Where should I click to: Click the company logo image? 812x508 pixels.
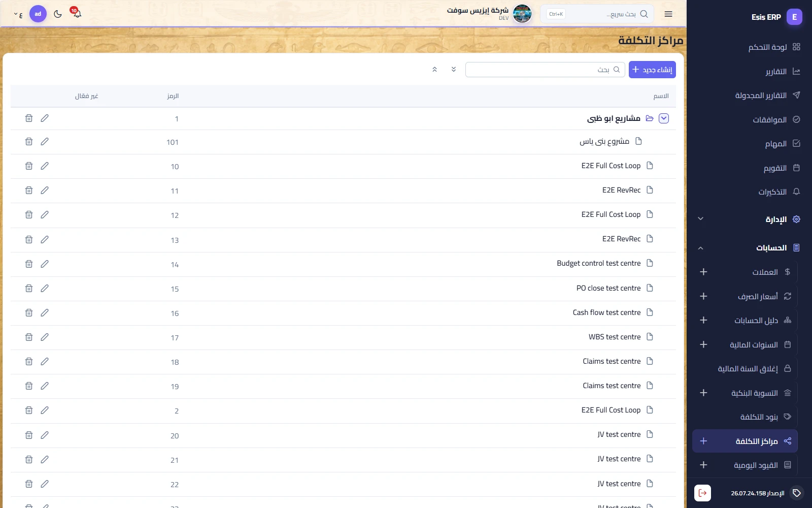[522, 14]
